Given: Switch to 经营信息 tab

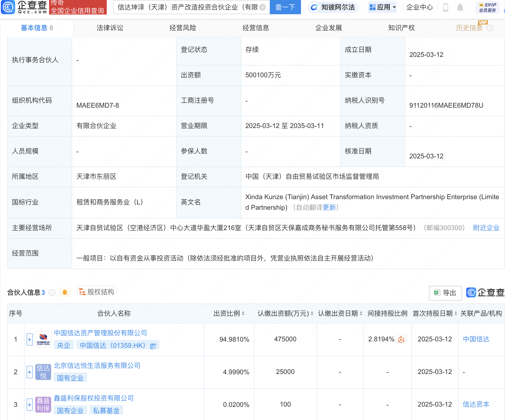Looking at the screenshot, I should tap(256, 28).
